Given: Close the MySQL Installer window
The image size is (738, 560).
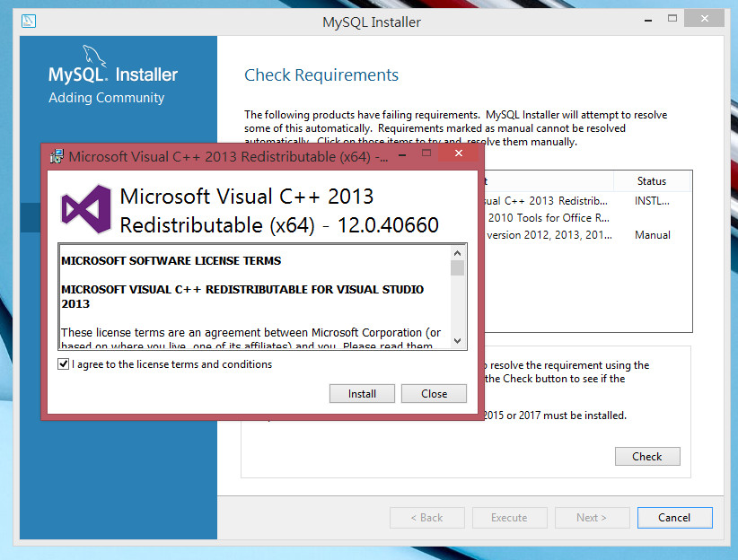Looking at the screenshot, I should point(704,18).
